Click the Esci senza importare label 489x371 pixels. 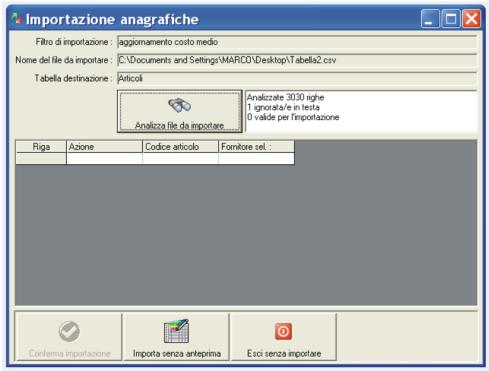point(284,353)
